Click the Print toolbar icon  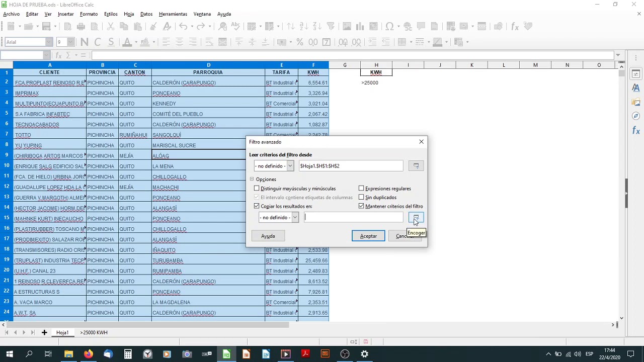click(x=81, y=26)
